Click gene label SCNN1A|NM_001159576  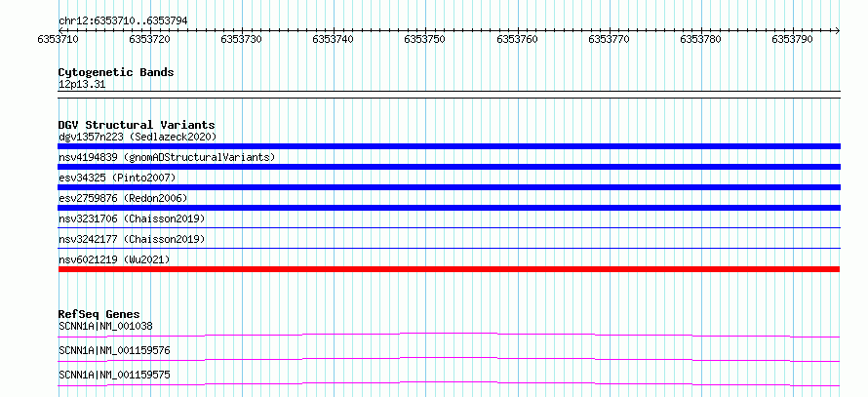point(114,350)
